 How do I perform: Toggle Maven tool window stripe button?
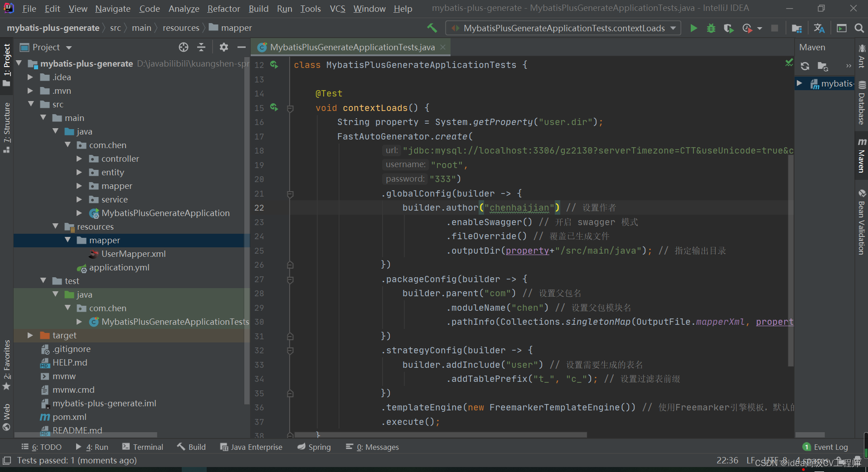coord(862,155)
